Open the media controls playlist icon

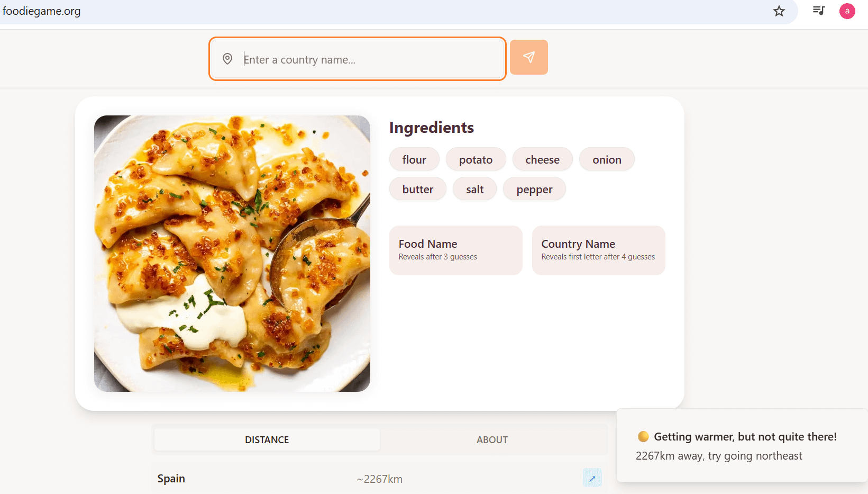click(x=818, y=11)
